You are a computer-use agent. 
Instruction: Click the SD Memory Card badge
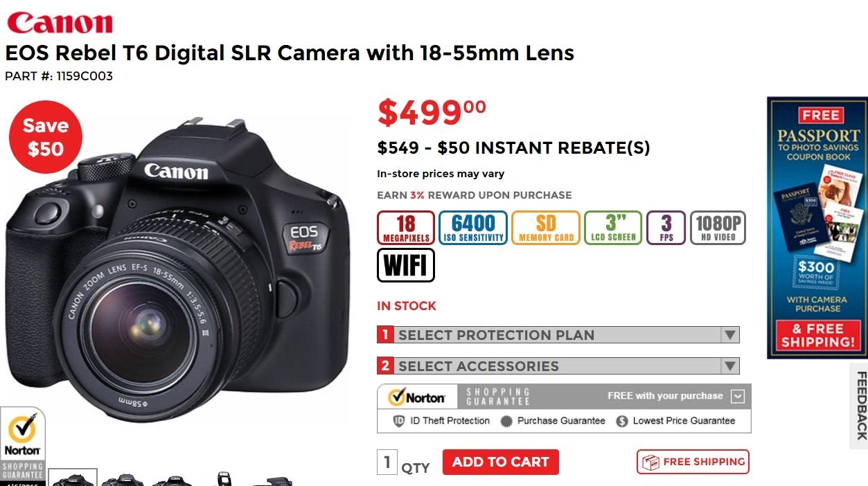point(546,228)
